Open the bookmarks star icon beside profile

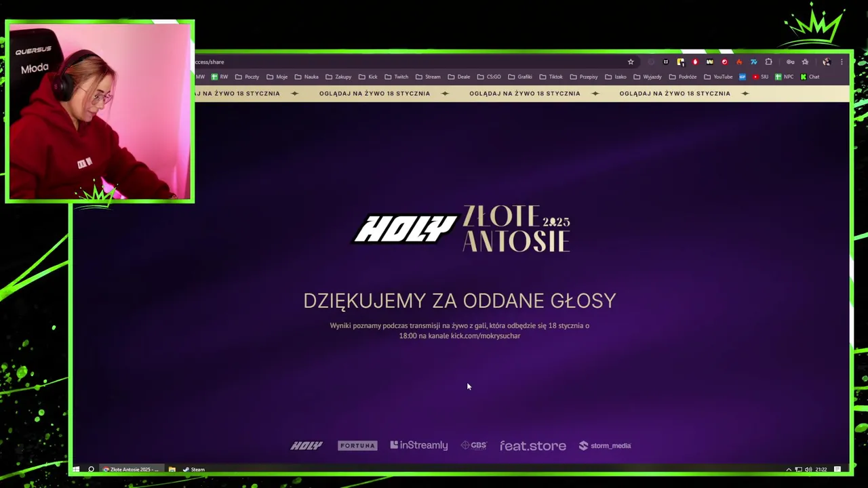pyautogui.click(x=805, y=62)
